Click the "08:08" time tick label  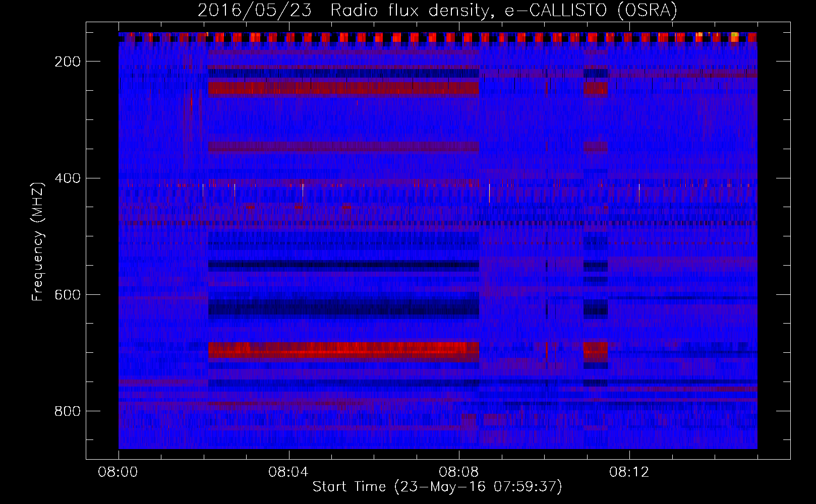[459, 472]
